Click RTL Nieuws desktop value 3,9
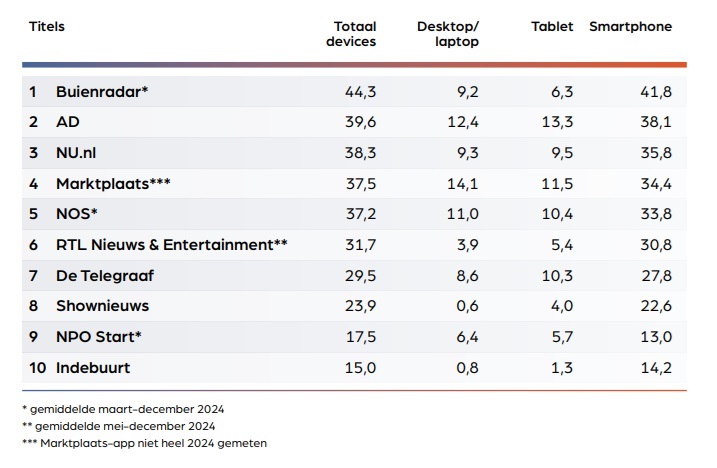The width and height of the screenshot is (717, 468). coord(467,245)
